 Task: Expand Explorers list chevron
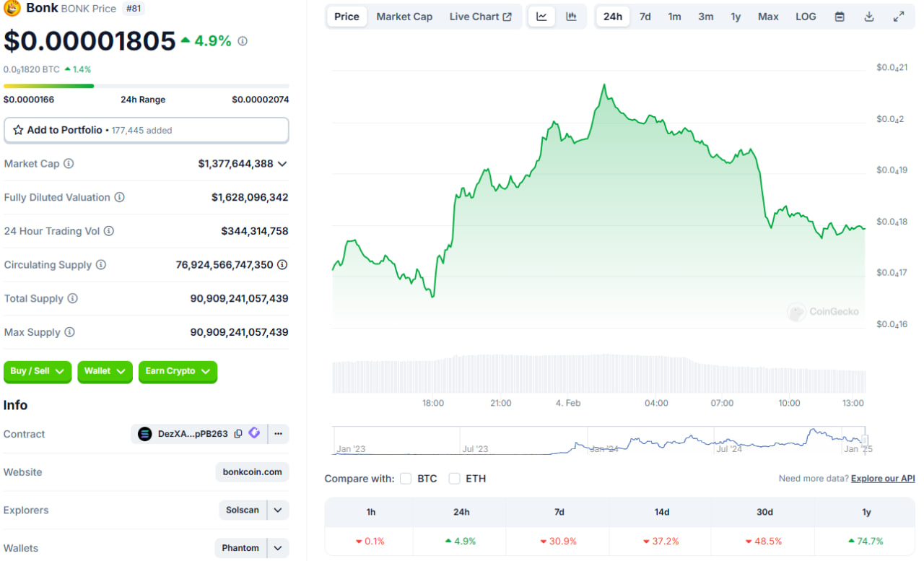point(278,510)
